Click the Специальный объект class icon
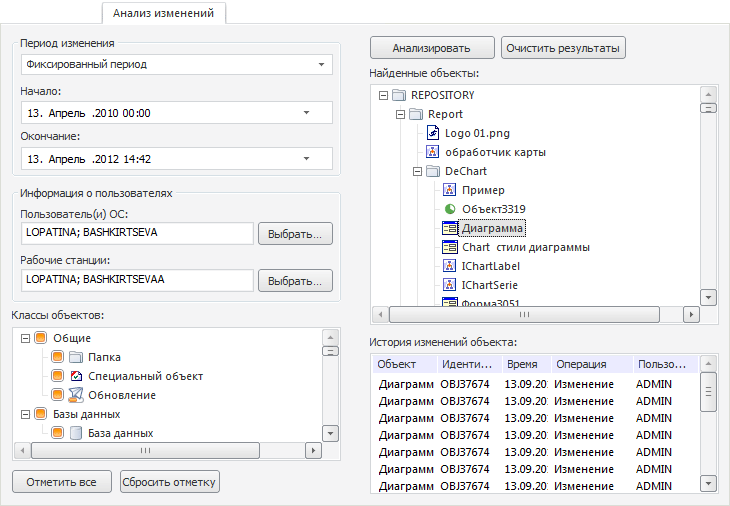The width and height of the screenshot is (730, 506). coord(75,376)
